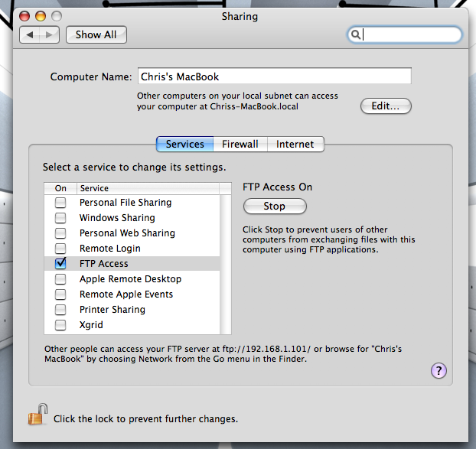Screen dimensions: 476x449
Task: Click the services list scrollbar
Action: 225,265
